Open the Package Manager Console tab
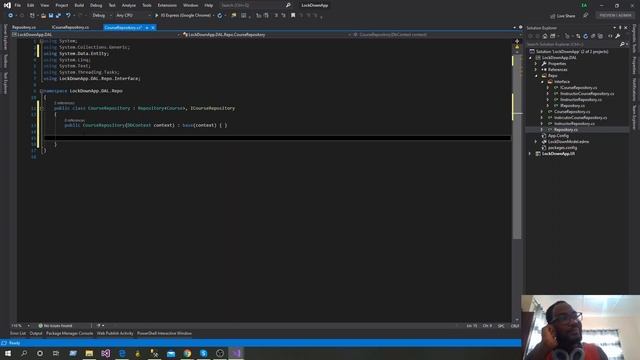 (x=69, y=333)
